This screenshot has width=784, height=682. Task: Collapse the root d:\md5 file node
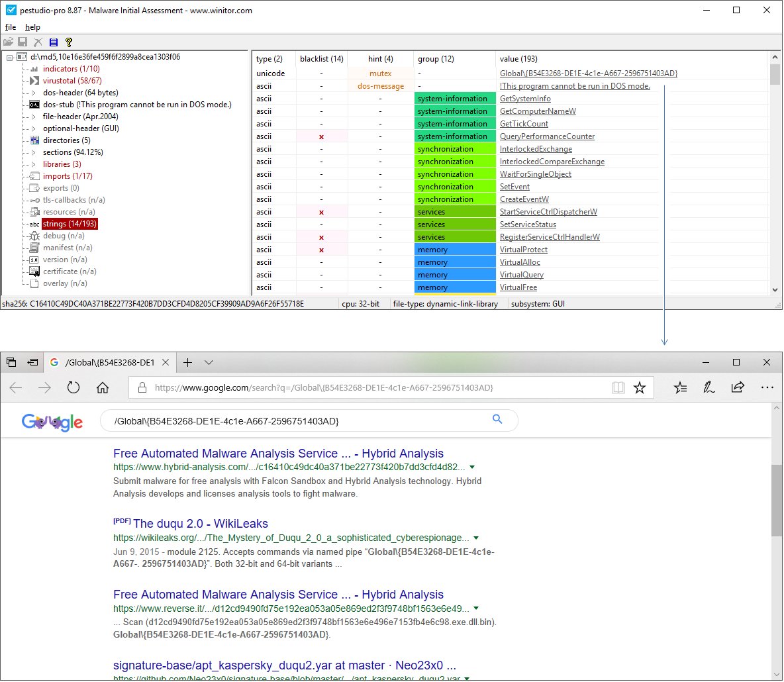[9, 58]
